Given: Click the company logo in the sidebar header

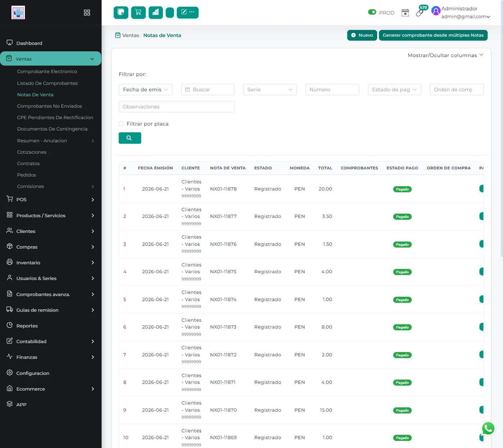Looking at the screenshot, I should (x=18, y=13).
